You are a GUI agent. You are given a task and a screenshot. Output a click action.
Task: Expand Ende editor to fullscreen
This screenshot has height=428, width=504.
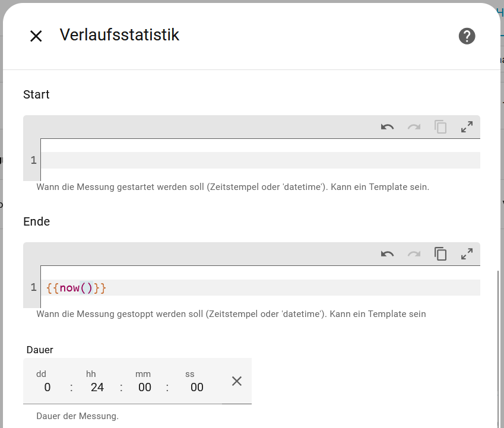point(467,254)
